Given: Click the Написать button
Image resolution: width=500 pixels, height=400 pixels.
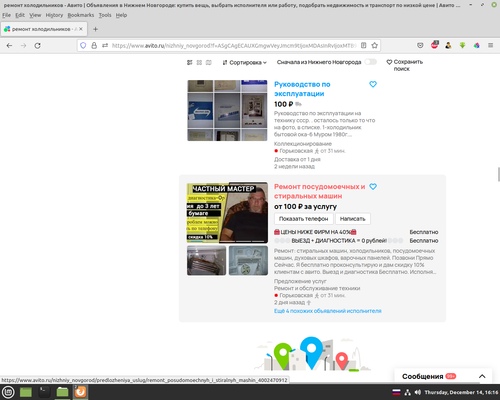Looking at the screenshot, I should (353, 219).
